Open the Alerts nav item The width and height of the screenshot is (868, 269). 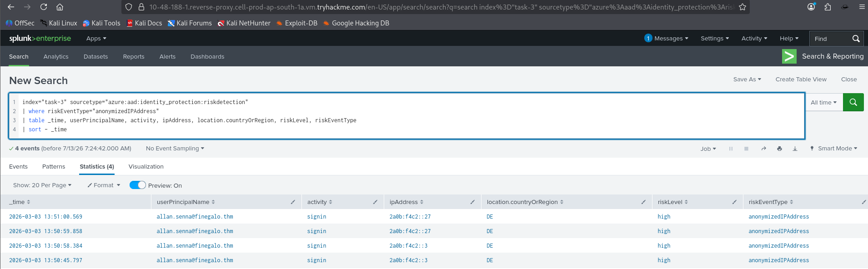(x=167, y=56)
